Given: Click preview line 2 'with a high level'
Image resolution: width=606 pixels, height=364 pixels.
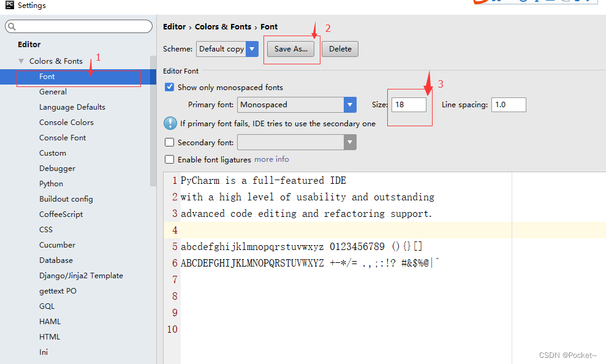Looking at the screenshot, I should pos(307,197).
